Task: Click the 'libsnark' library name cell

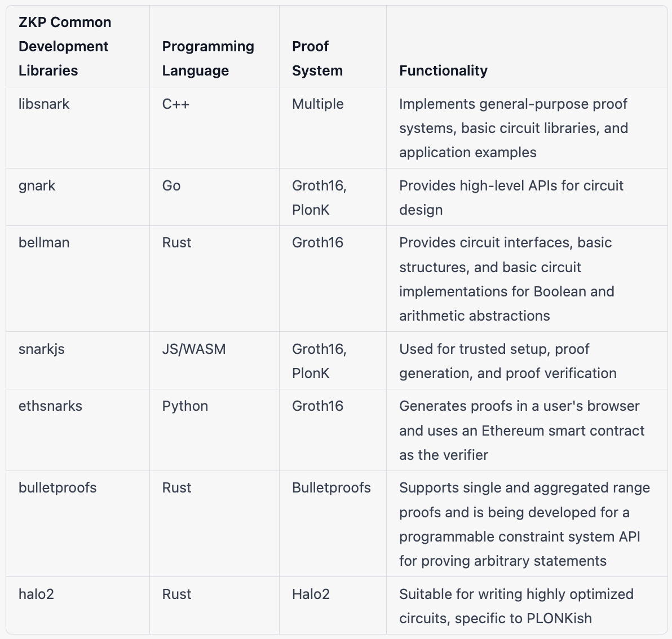Action: pyautogui.click(x=44, y=104)
